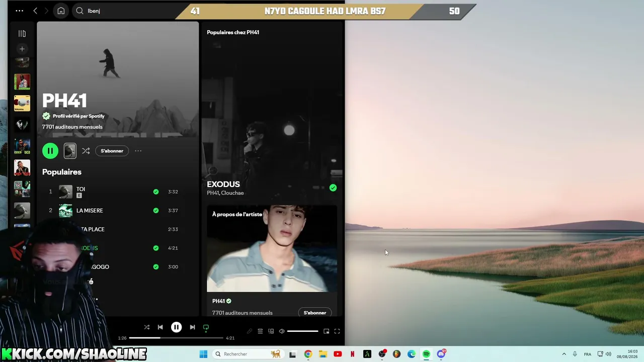Image resolution: width=644 pixels, height=362 pixels.
Task: Toggle shuffle in the bottom player bar
Action: click(147, 327)
